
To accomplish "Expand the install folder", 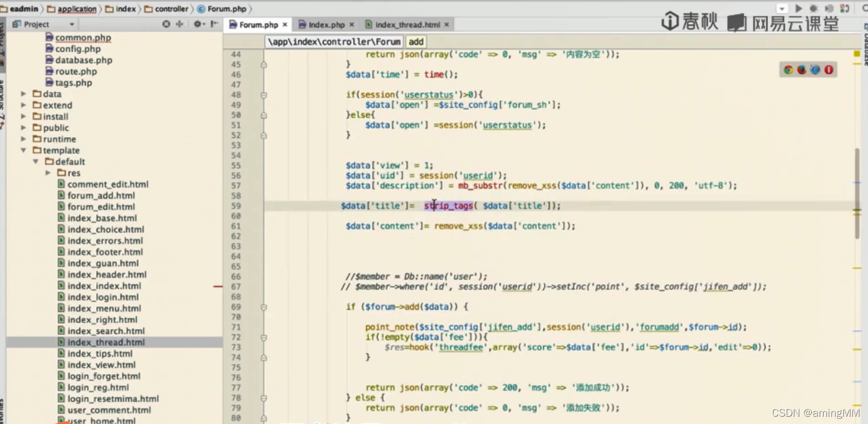I will click(24, 116).
